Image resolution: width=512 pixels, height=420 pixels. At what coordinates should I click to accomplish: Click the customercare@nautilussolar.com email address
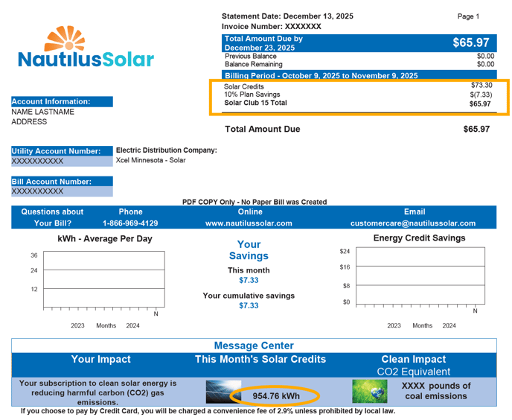(x=413, y=223)
